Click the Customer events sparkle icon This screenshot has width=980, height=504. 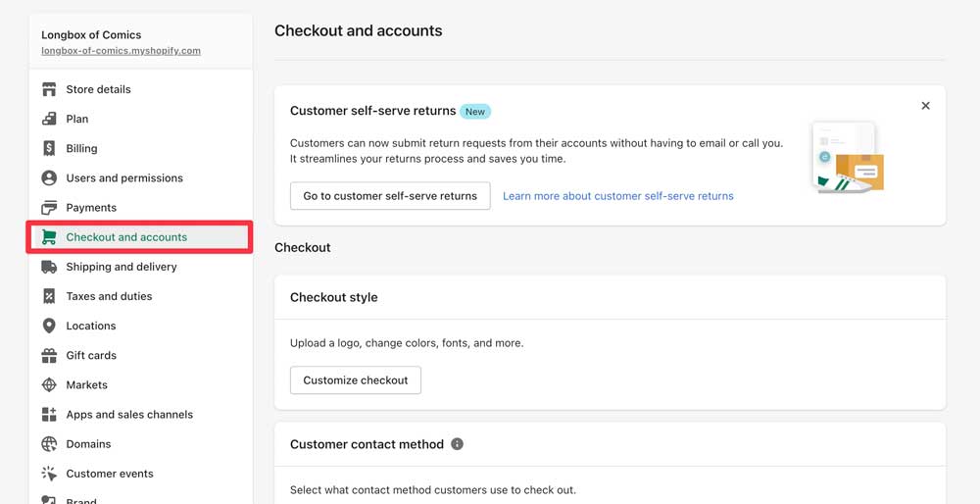click(49, 474)
